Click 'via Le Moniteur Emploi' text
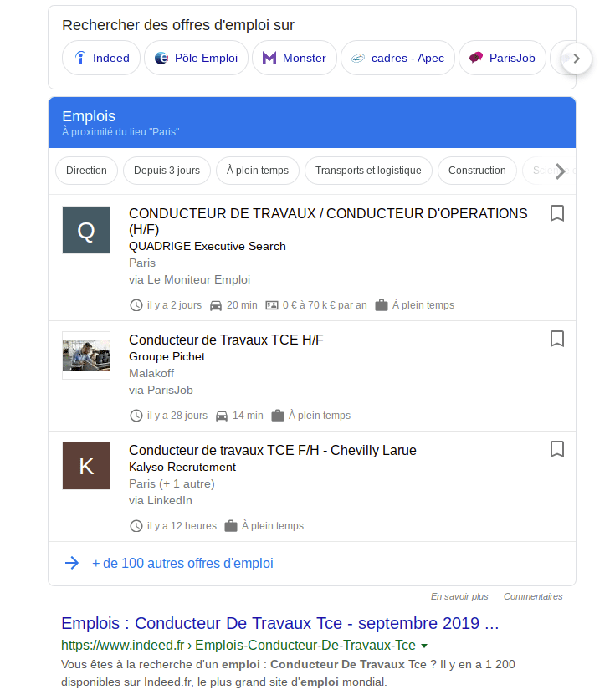The height and width of the screenshot is (700, 615). tap(189, 279)
